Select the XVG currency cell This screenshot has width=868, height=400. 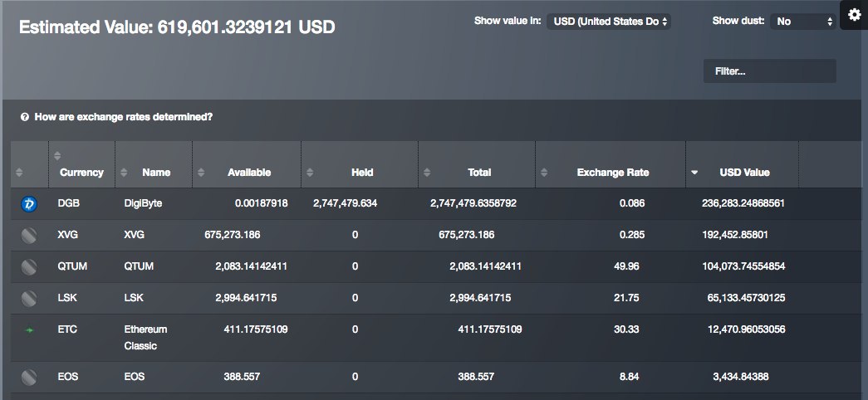67,235
